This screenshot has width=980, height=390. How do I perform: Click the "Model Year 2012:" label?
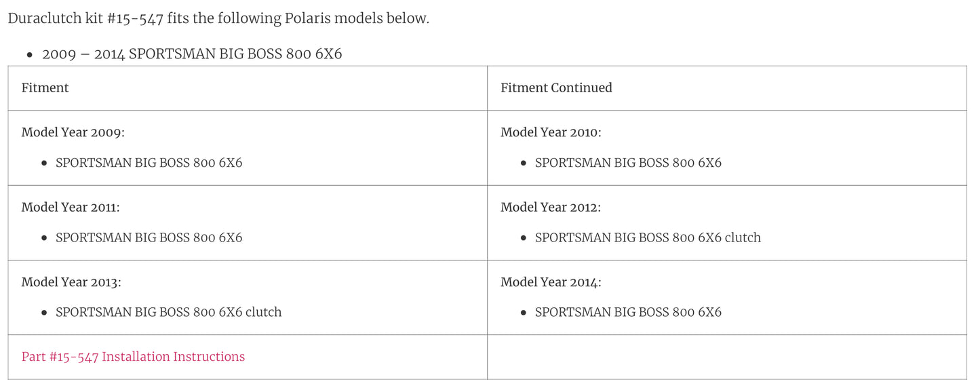pyautogui.click(x=551, y=208)
